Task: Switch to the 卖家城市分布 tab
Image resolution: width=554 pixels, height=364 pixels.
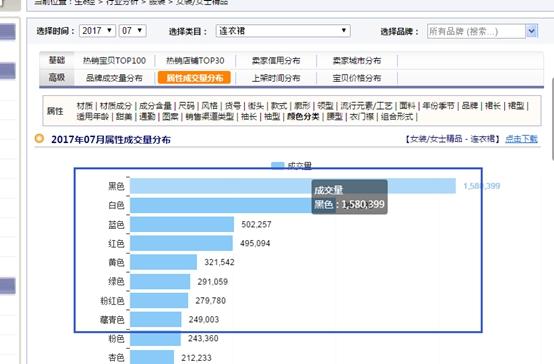Action: pyautogui.click(x=357, y=61)
